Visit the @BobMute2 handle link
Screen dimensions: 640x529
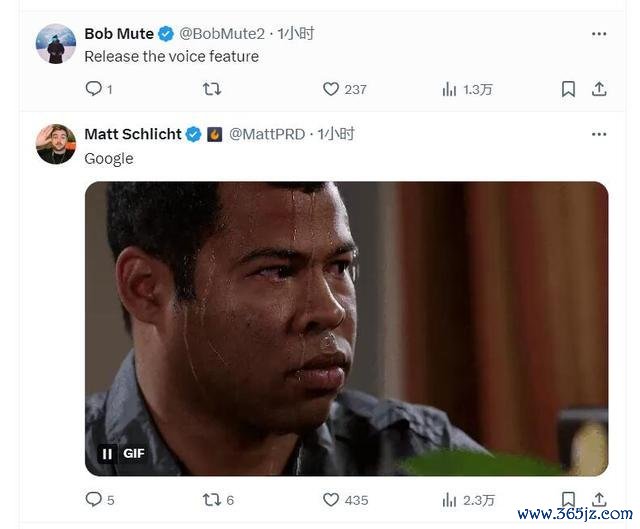click(222, 34)
